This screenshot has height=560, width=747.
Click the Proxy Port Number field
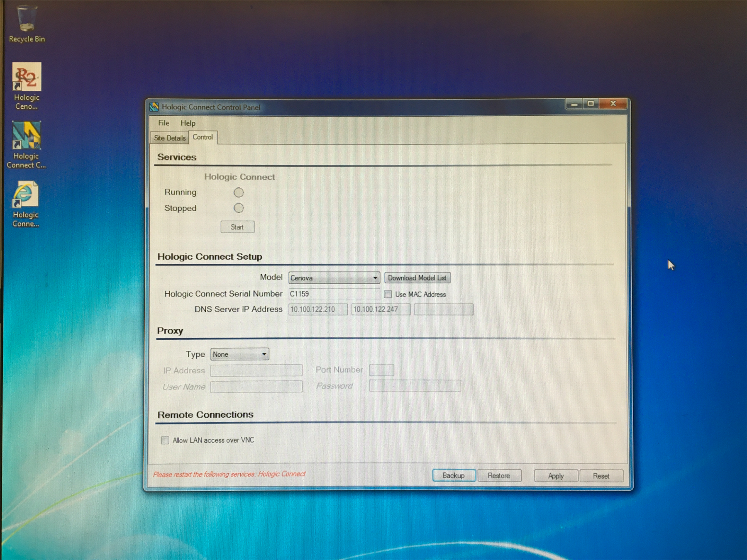tap(381, 370)
